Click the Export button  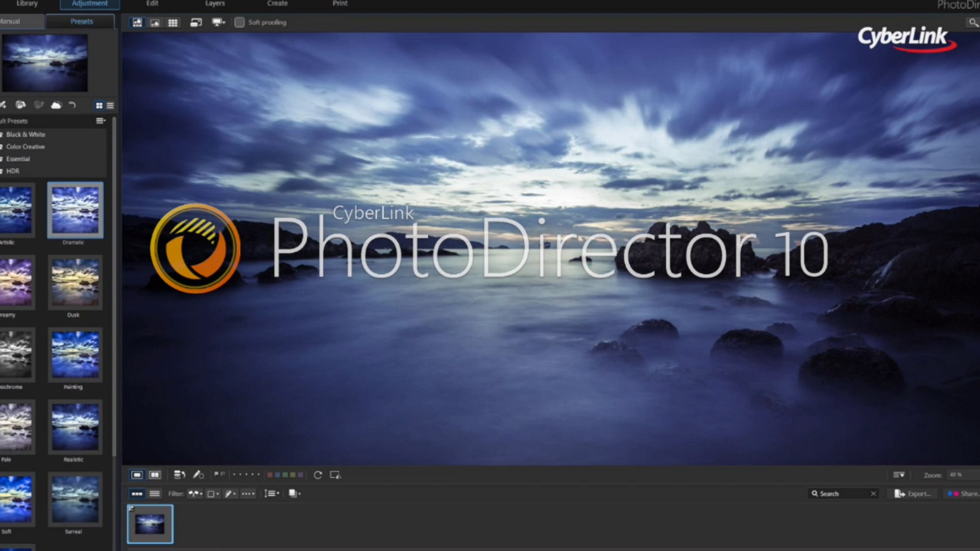click(914, 494)
